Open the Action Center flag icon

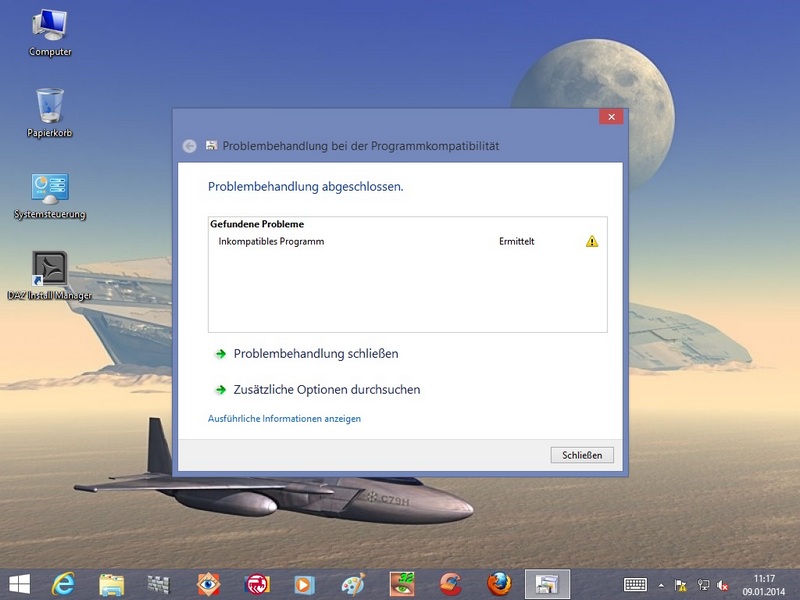[681, 585]
